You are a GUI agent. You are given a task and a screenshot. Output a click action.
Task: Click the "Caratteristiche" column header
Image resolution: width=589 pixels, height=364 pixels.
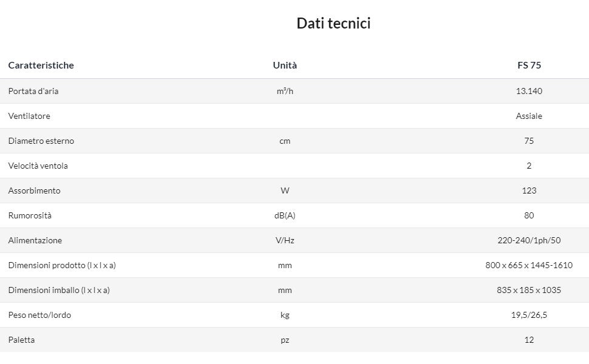pyautogui.click(x=41, y=66)
